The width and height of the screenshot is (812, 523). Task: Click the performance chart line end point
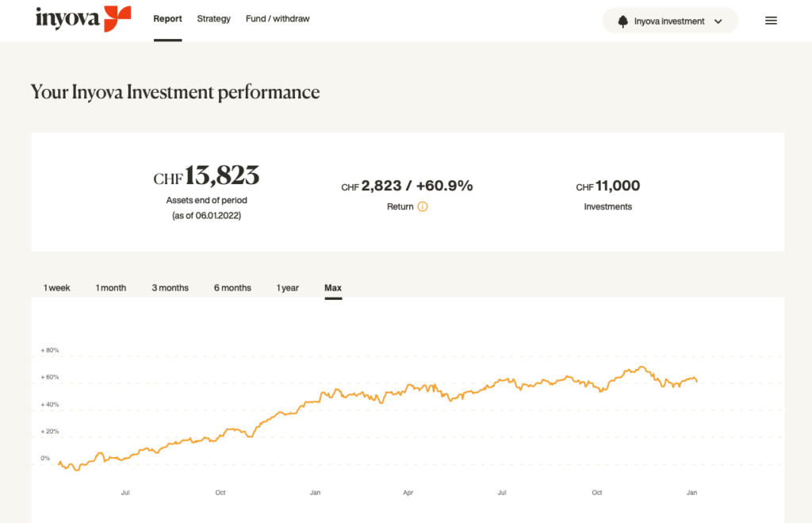point(696,382)
